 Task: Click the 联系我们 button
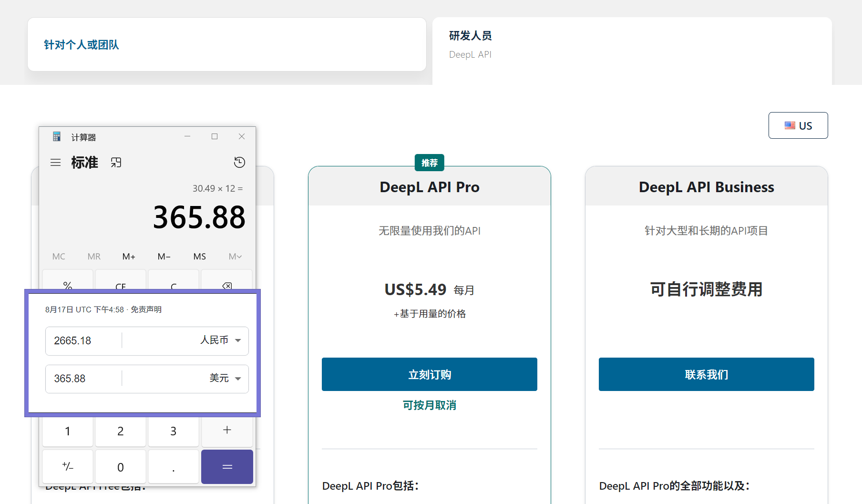(706, 374)
